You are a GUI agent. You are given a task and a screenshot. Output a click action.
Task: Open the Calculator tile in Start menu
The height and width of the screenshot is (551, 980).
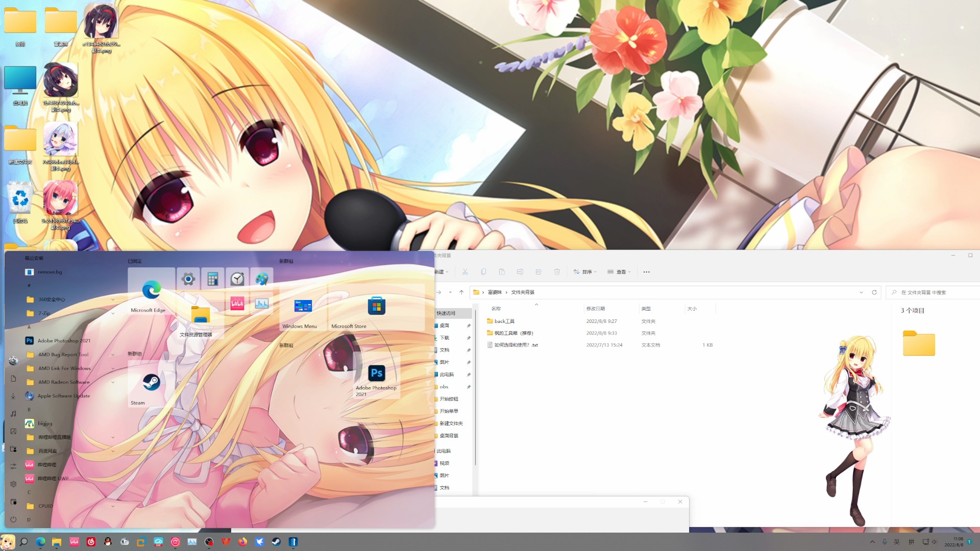pos(213,279)
